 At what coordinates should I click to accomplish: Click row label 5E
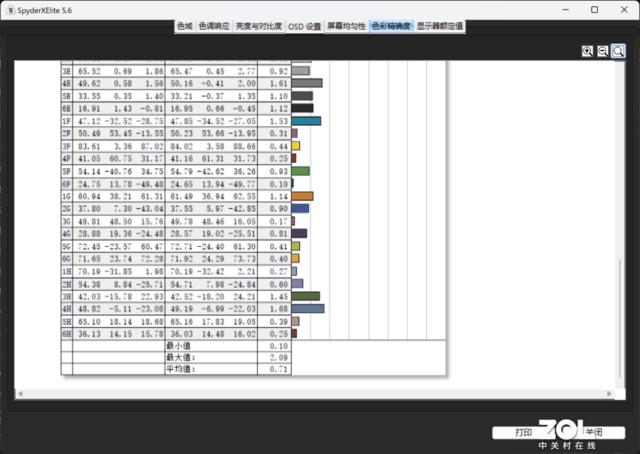click(67, 96)
